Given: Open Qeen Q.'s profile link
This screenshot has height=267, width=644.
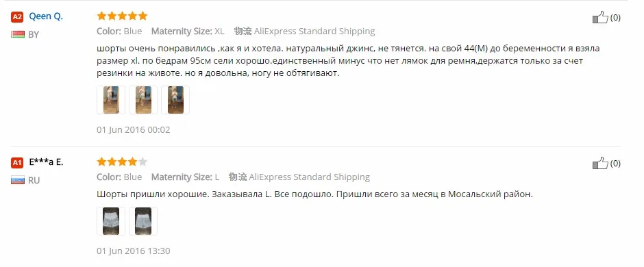Looking at the screenshot, I should pos(46,16).
